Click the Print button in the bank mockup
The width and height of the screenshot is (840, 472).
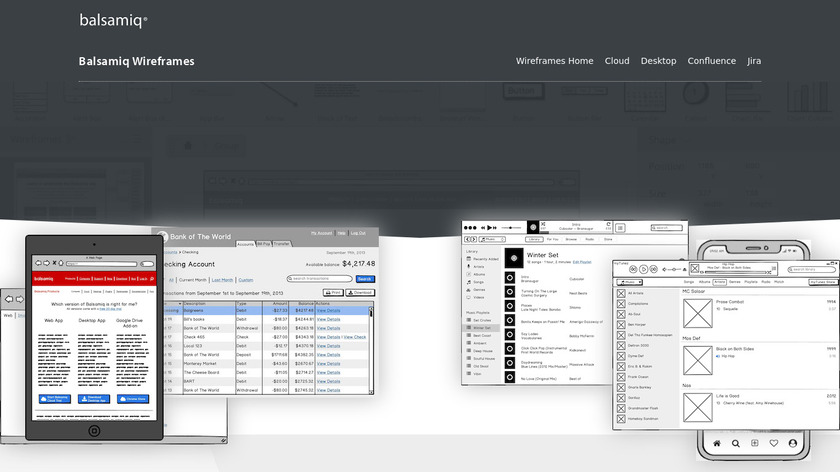[x=333, y=293]
